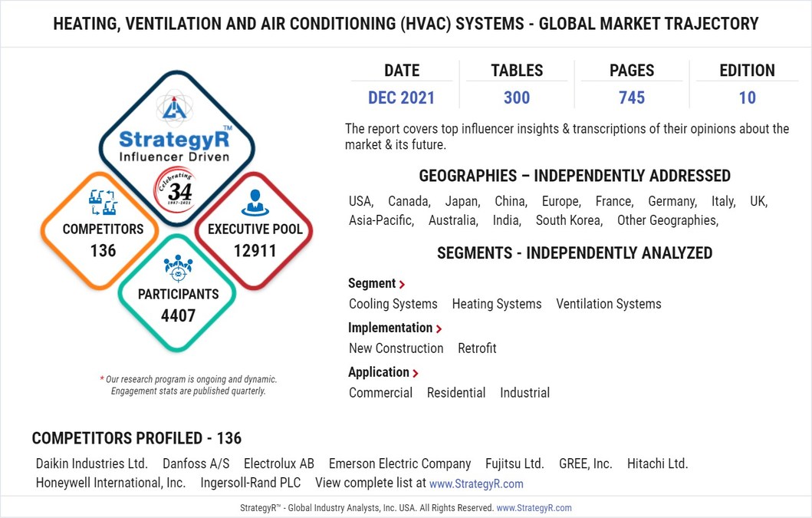Click Residential application

click(456, 393)
